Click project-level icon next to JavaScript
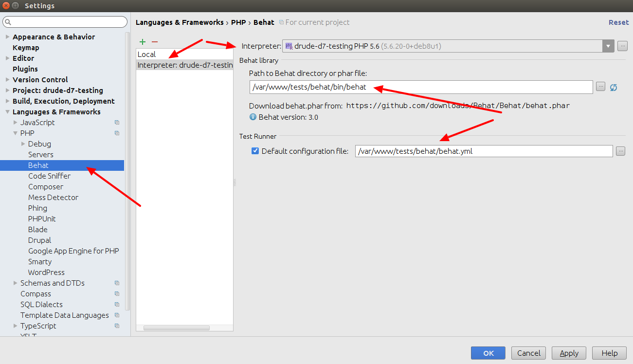This screenshot has height=364, width=633. (x=117, y=123)
